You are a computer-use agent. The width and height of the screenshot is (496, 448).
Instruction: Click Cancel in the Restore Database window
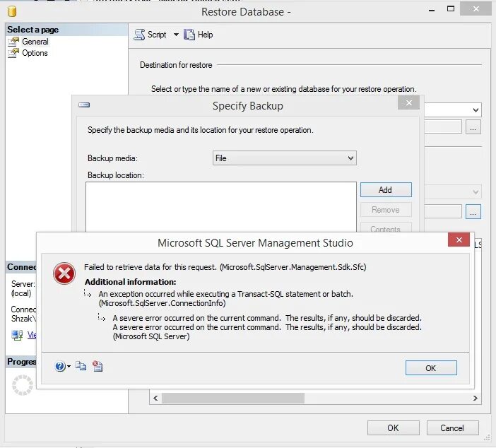452,428
